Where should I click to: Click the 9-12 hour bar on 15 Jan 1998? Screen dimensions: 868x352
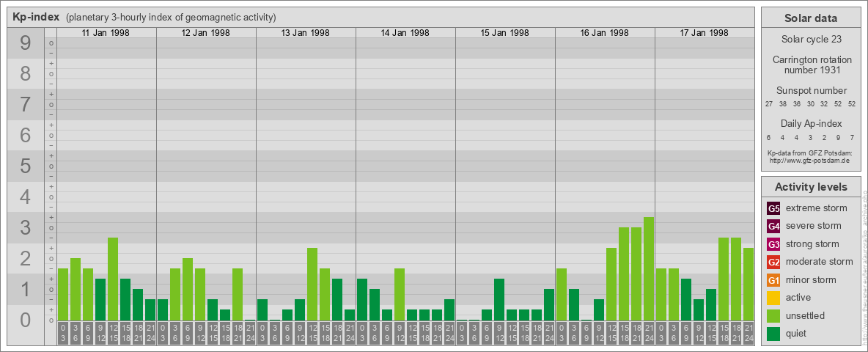tap(499, 300)
